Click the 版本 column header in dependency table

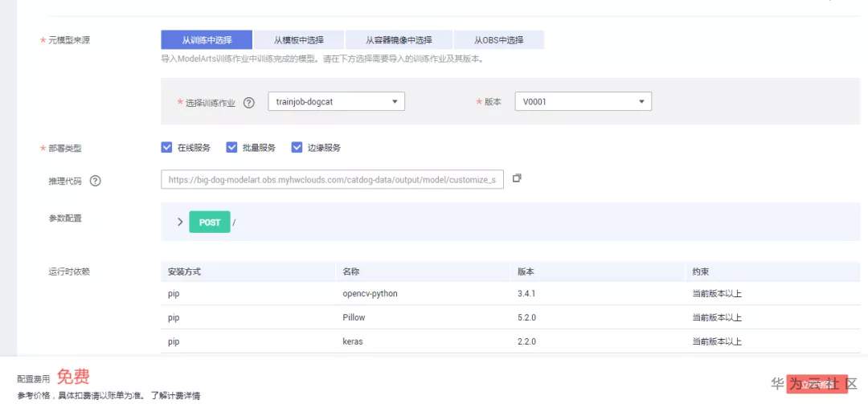pyautogui.click(x=526, y=272)
